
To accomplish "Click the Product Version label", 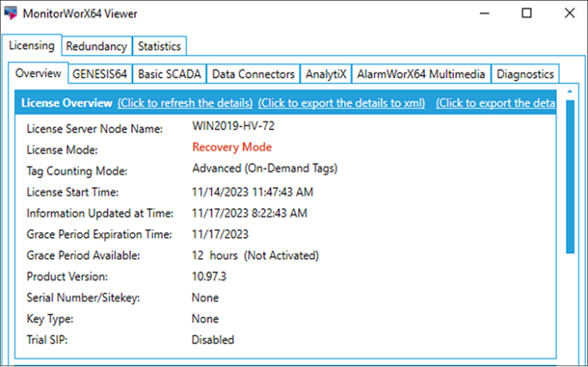I will point(67,277).
